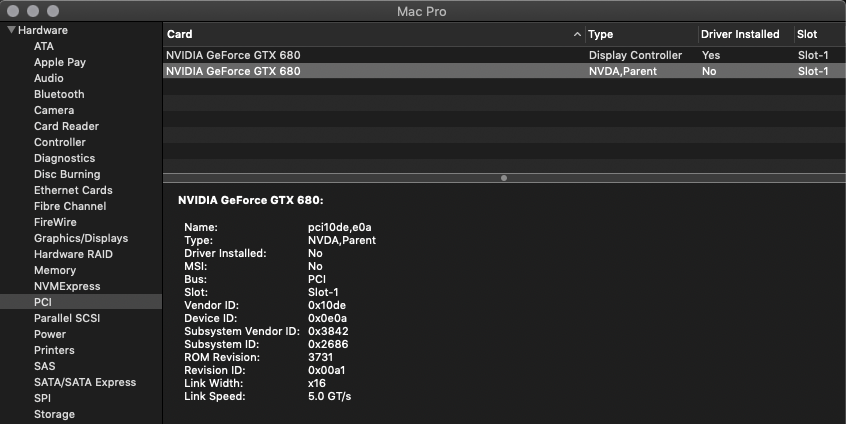
Task: Select the GTX 680 Display Controller row
Action: [x=504, y=55]
